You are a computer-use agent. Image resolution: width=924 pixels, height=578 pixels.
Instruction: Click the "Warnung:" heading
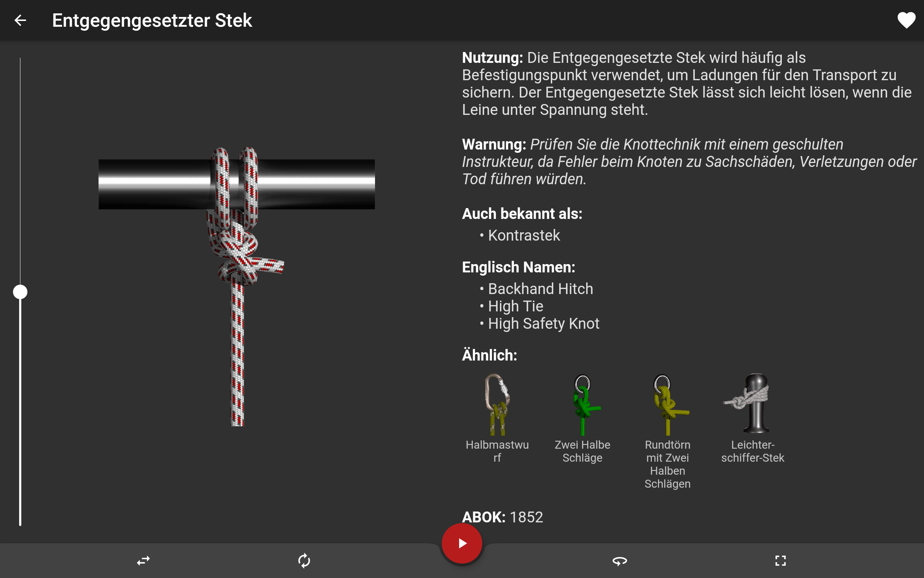click(x=494, y=144)
